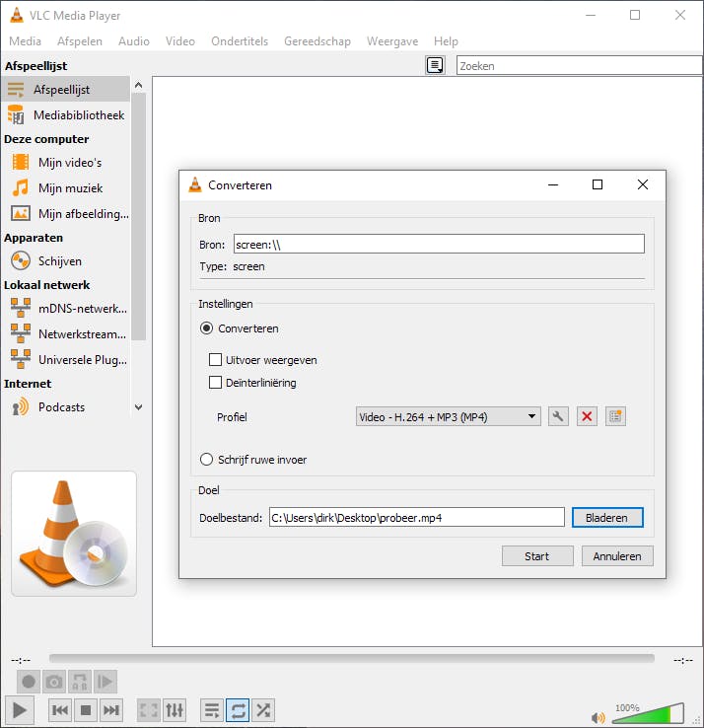Click the playback seek bar
The height and width of the screenshot is (728, 704).
point(352,658)
